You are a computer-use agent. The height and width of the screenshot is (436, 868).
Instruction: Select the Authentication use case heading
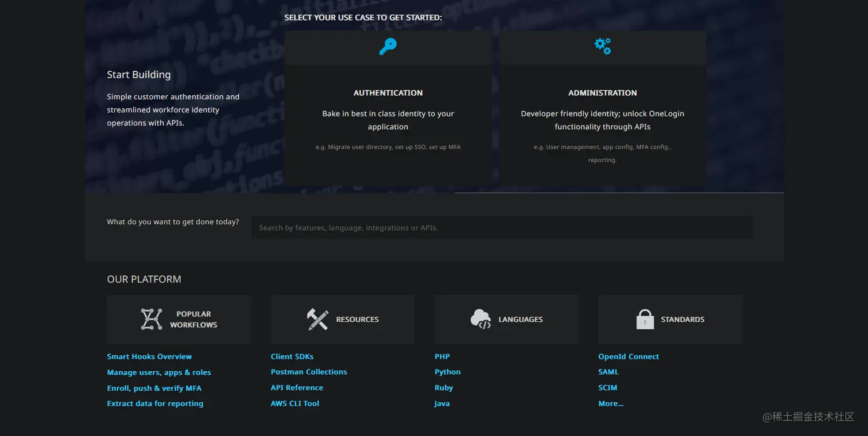(x=388, y=93)
